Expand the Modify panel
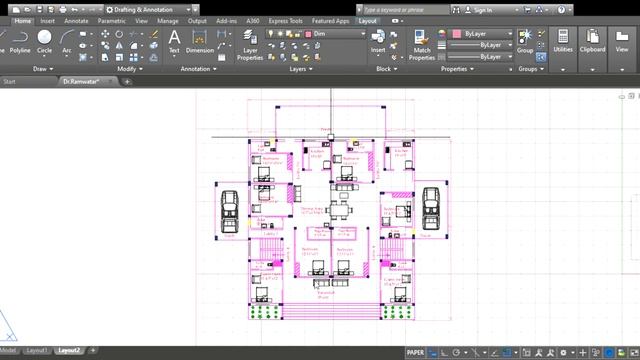The height and width of the screenshot is (360, 640). tap(130, 69)
